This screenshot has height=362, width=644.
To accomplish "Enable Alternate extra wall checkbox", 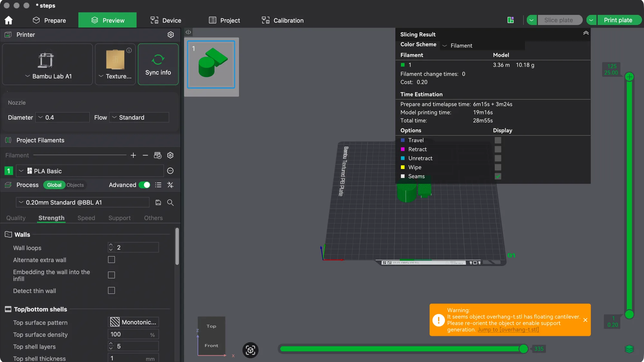I will coord(111,260).
